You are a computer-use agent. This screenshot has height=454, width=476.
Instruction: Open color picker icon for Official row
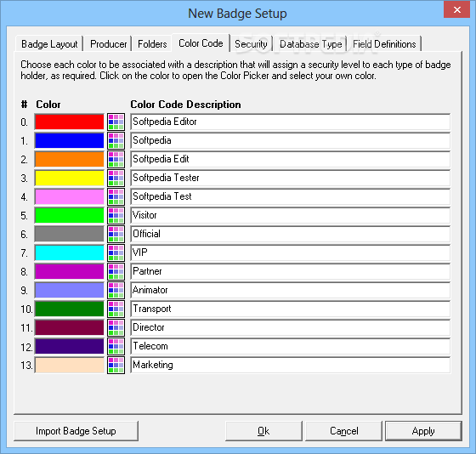pyautogui.click(x=116, y=234)
